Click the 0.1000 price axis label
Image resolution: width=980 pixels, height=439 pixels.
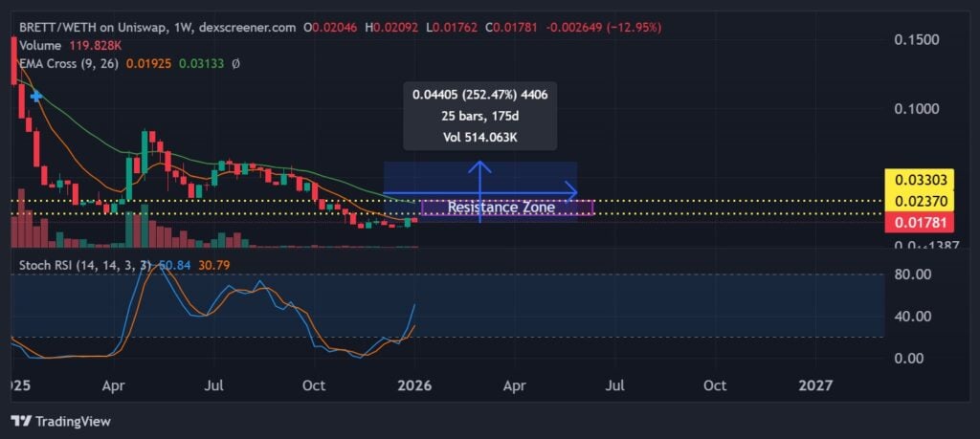[916, 109]
